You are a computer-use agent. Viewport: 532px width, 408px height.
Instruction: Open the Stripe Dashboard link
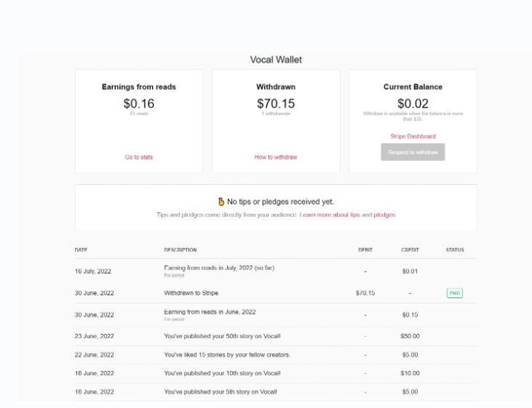coord(413,136)
